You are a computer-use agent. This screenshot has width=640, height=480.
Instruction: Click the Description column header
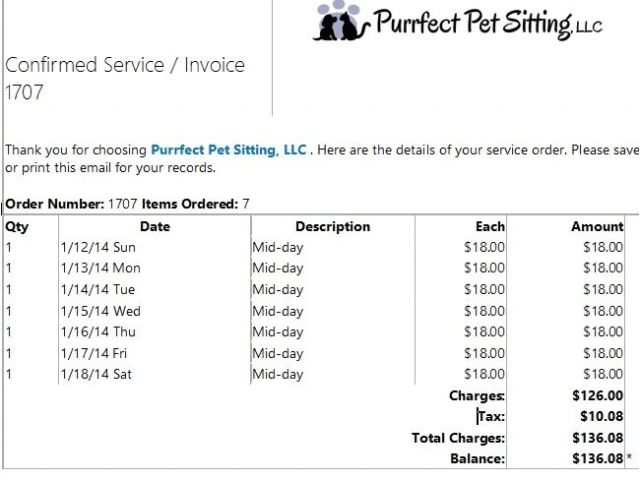click(x=333, y=227)
